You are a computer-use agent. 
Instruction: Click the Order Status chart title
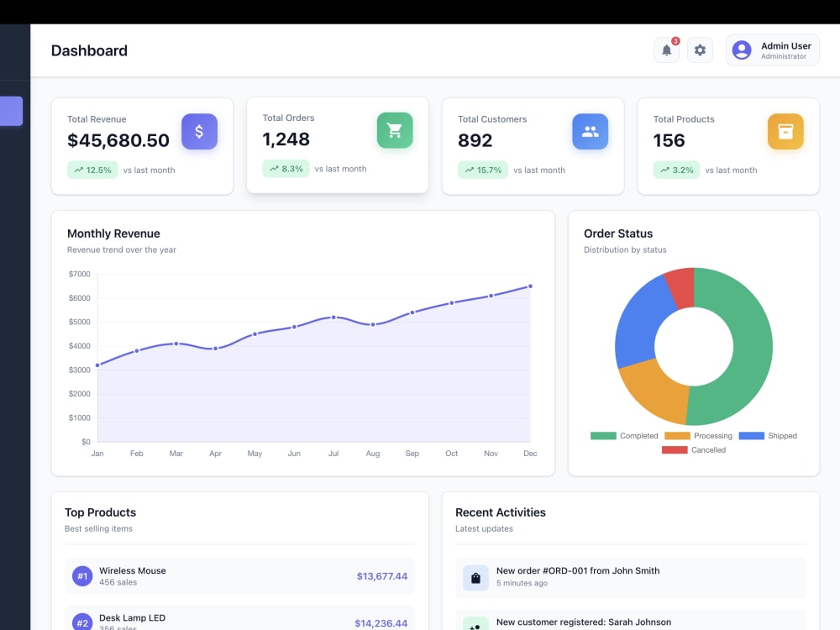(x=618, y=234)
